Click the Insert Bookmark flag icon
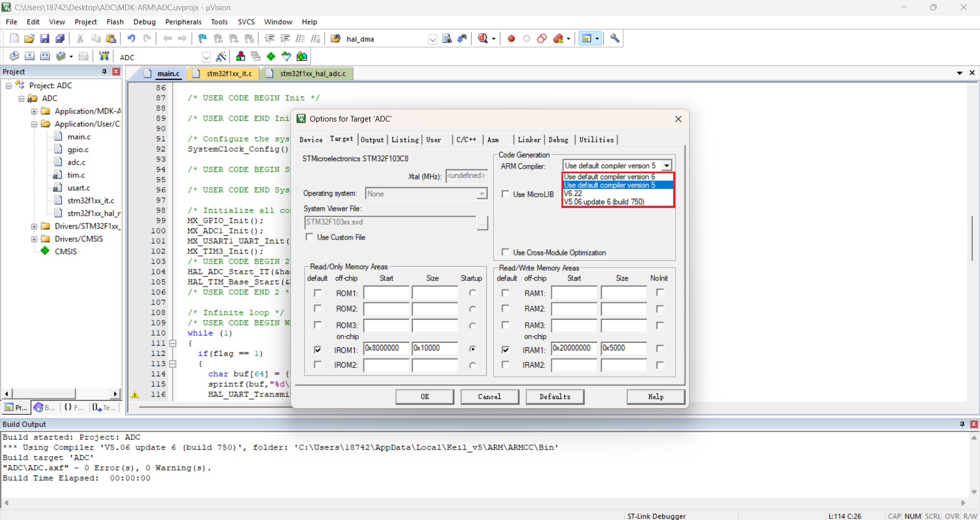 pyautogui.click(x=203, y=38)
